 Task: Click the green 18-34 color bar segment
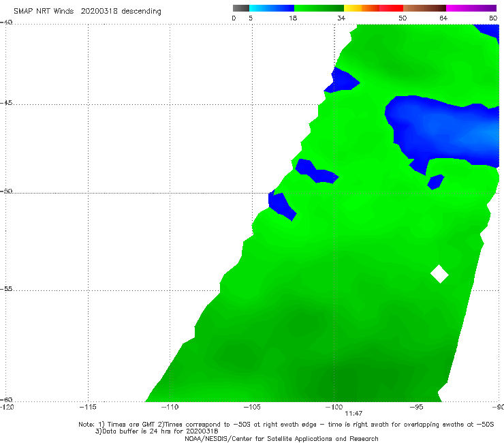(319, 8)
